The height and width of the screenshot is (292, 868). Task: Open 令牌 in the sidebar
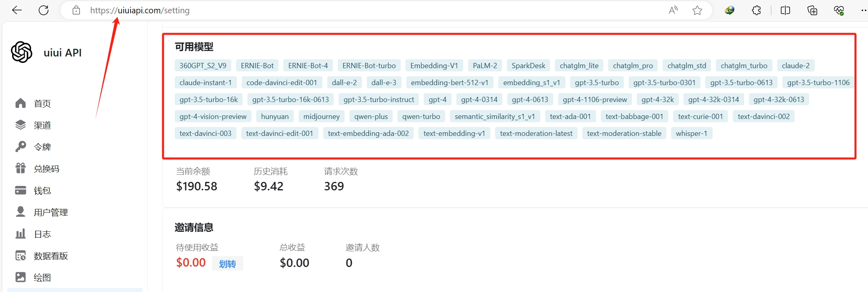[42, 147]
